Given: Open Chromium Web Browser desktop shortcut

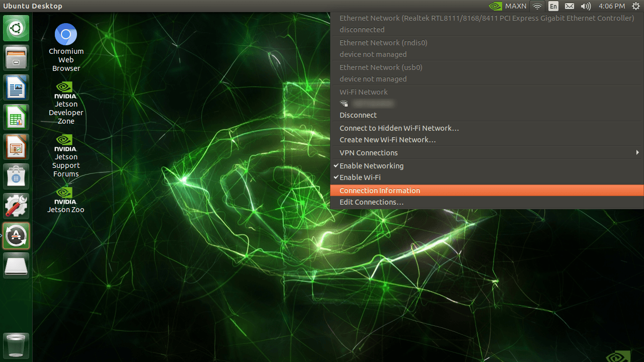Looking at the screenshot, I should click(66, 48).
